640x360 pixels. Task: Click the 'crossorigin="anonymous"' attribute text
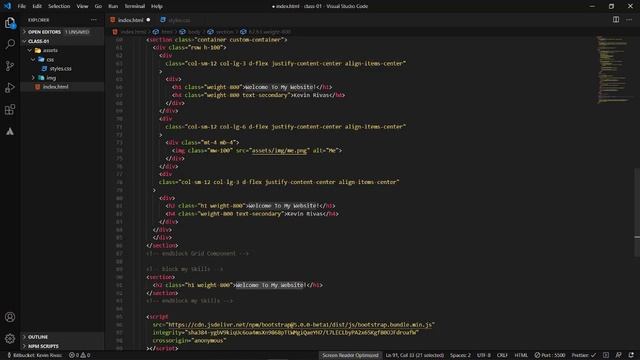pos(189,340)
